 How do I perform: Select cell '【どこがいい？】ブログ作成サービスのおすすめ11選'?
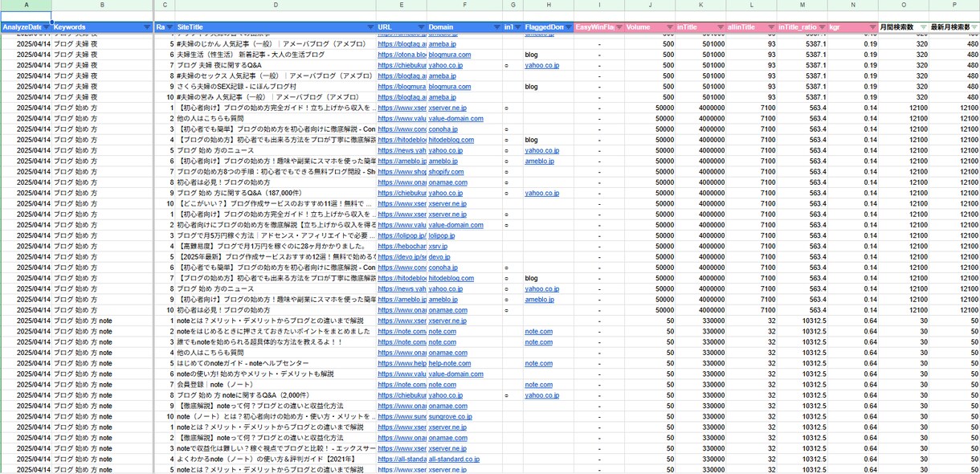pyautogui.click(x=276, y=204)
